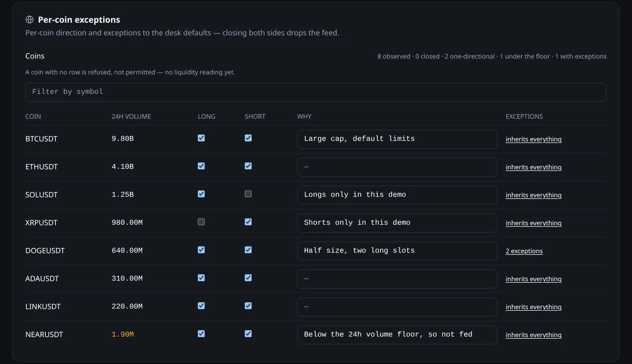Viewport: 632px width, 364px height.
Task: Focus the Filter by symbol field
Action: (x=316, y=92)
